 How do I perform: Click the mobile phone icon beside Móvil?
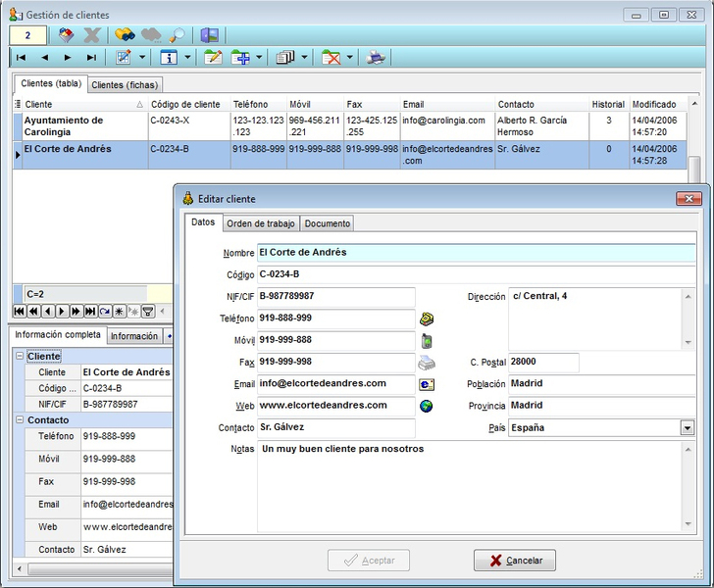427,341
